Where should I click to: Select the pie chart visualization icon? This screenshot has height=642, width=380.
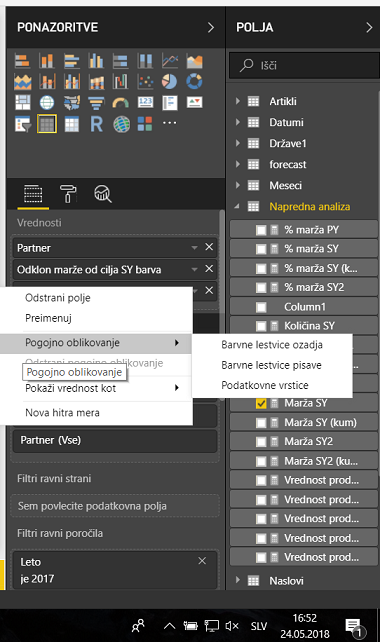click(170, 81)
